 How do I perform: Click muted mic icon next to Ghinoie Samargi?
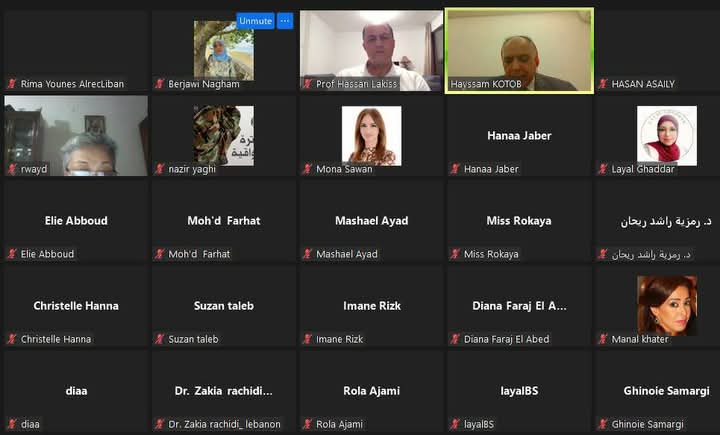[x=603, y=424]
